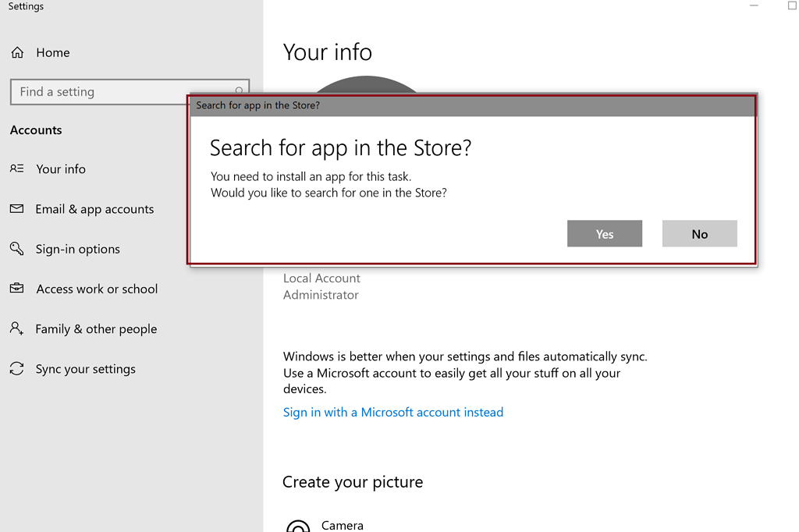Image resolution: width=799 pixels, height=532 pixels.
Task: Open the Email & app accounts page
Action: pyautogui.click(x=94, y=209)
